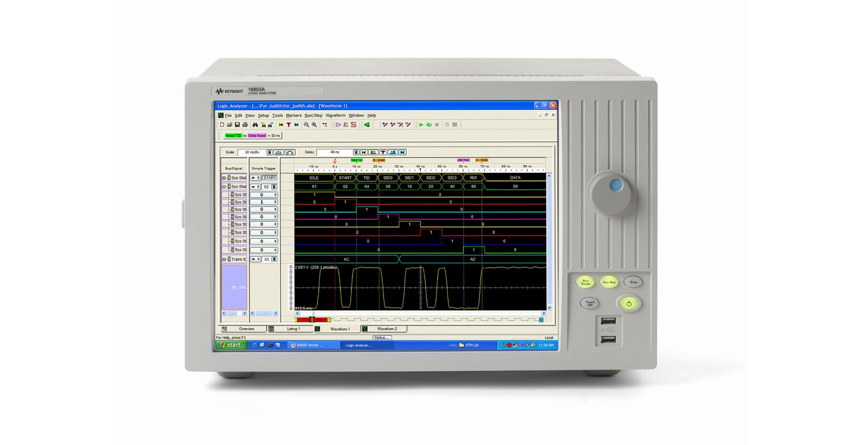This screenshot has height=445, width=868.
Task: Open the Find binoculars tool
Action: tap(255, 125)
